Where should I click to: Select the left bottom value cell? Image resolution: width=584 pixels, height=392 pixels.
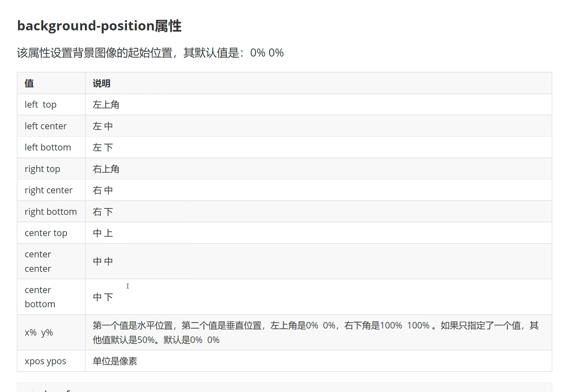click(x=48, y=147)
